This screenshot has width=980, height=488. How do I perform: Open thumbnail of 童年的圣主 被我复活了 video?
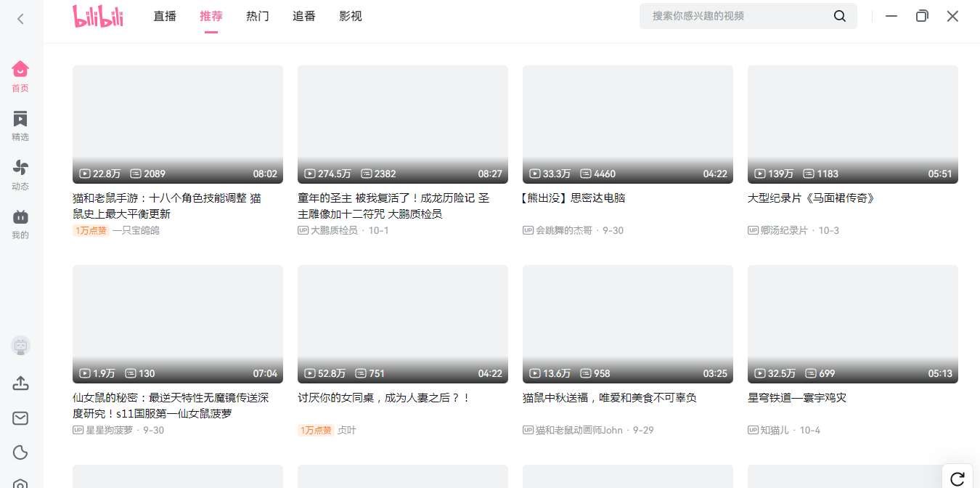[403, 124]
